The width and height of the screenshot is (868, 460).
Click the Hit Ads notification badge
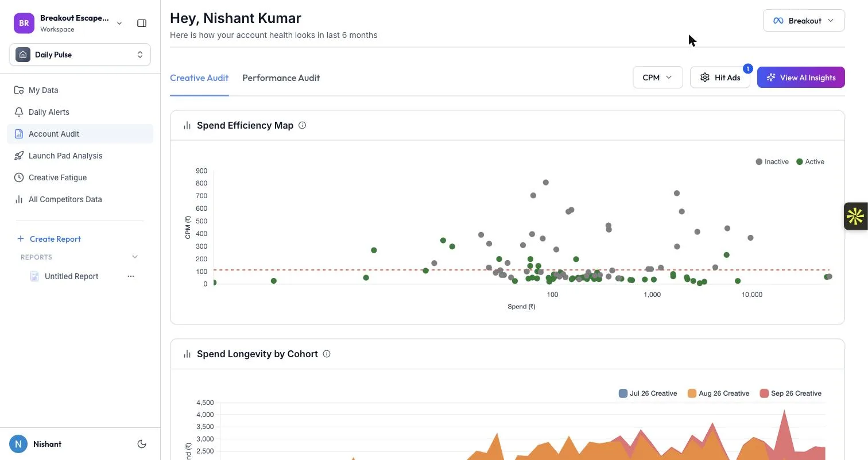(747, 69)
